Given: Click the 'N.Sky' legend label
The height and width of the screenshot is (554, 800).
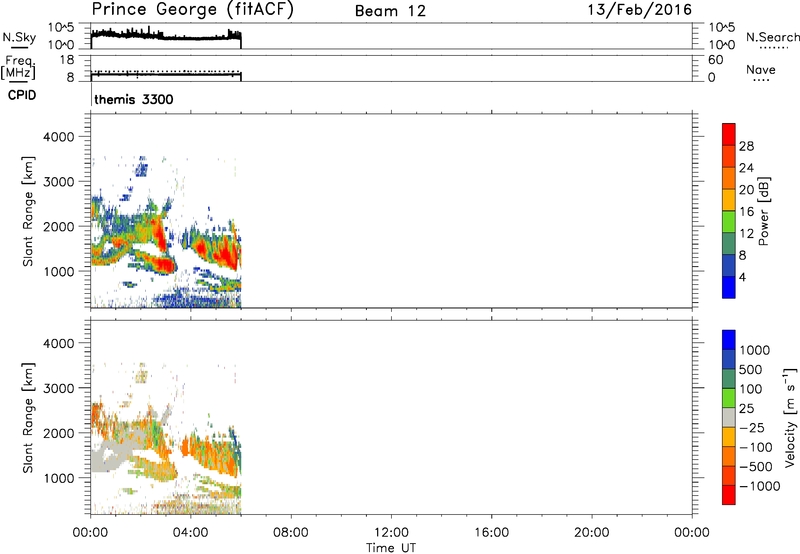Looking at the screenshot, I should pos(19,37).
